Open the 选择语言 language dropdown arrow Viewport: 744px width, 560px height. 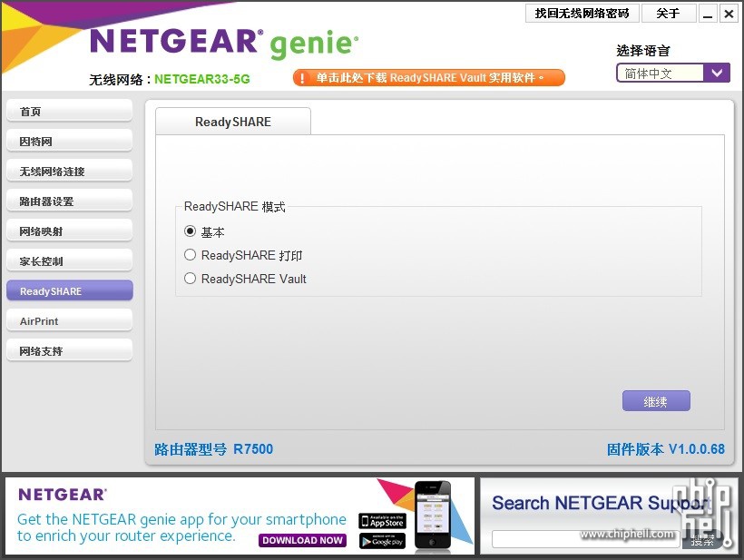tap(717, 74)
